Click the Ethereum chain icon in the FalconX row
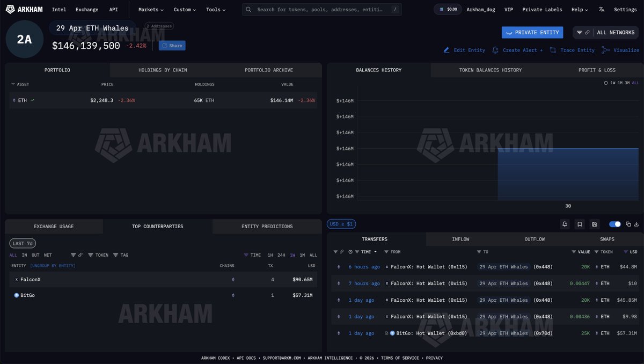Viewport: 644px width, 364px height. coord(232,280)
